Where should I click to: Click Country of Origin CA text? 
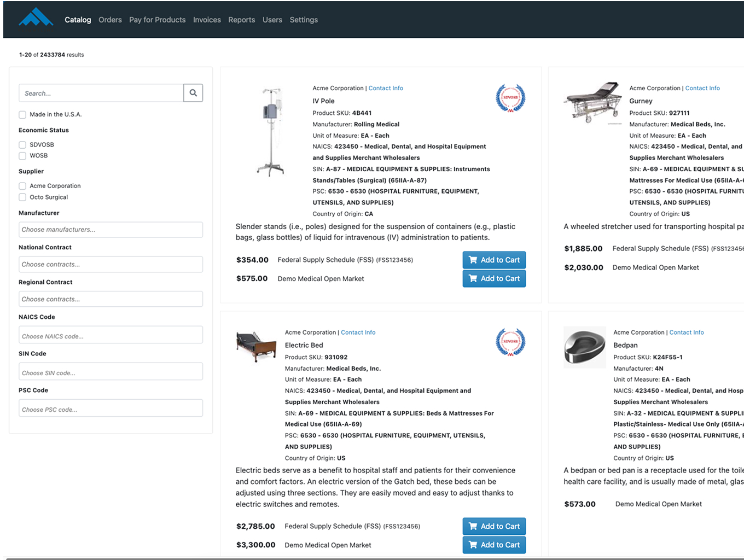(369, 214)
